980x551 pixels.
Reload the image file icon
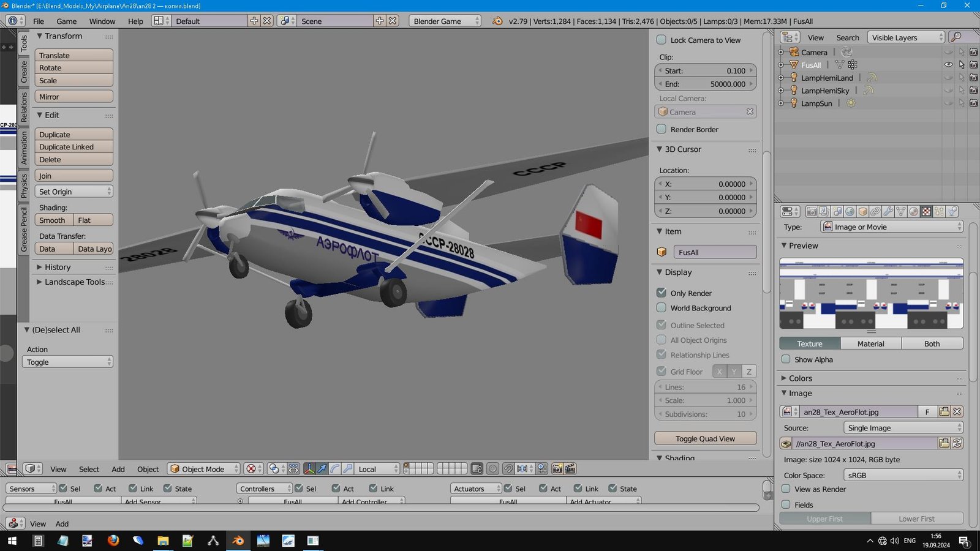pos(957,443)
